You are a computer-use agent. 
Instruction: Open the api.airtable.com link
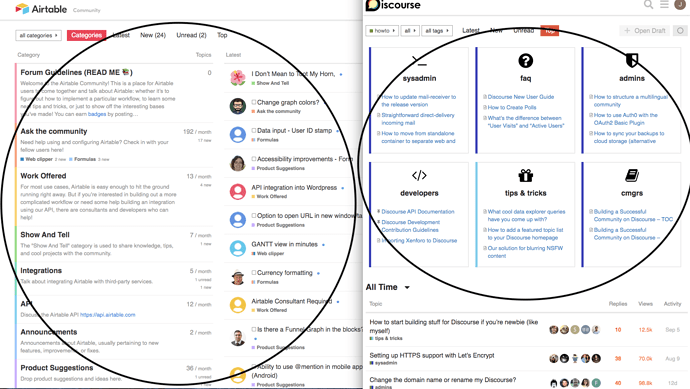click(108, 315)
